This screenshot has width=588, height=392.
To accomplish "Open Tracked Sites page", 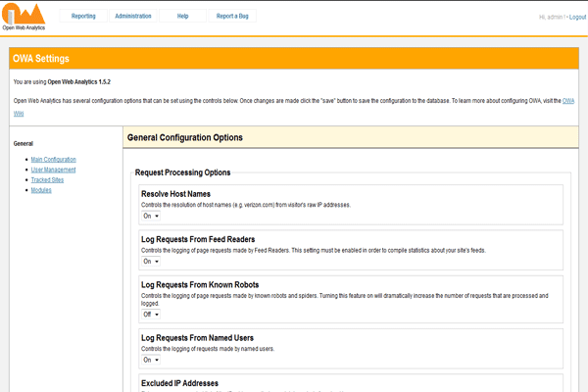I will (x=47, y=179).
